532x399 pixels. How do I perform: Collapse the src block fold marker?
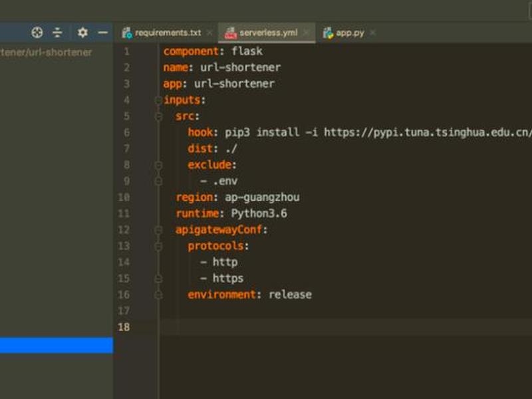[x=158, y=116]
